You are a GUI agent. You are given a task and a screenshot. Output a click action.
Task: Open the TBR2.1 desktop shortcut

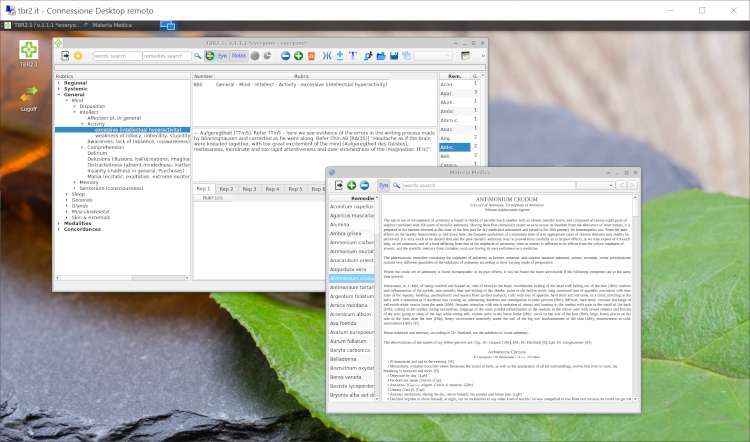click(x=29, y=51)
